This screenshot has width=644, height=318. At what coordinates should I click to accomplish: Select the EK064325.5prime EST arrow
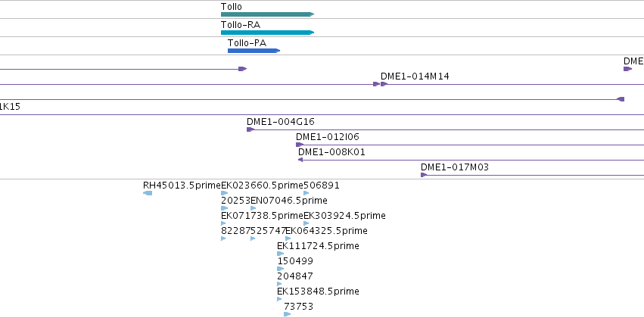click(288, 238)
